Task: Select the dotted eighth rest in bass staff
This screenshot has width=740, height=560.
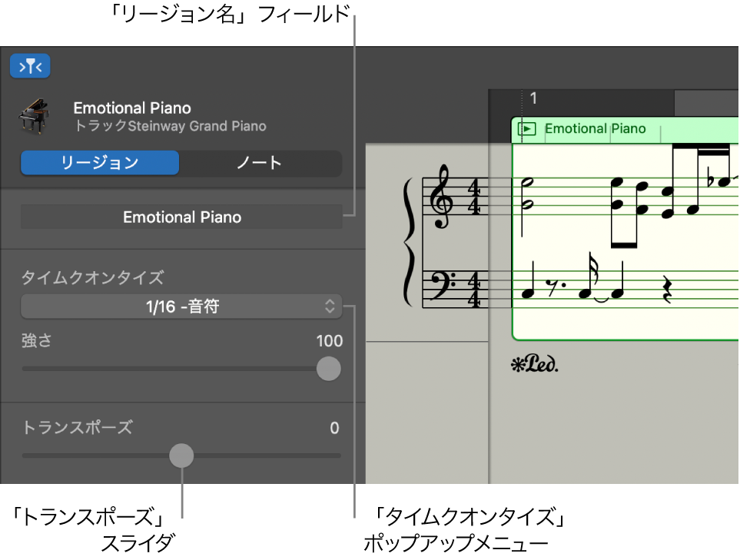Action: [555, 287]
